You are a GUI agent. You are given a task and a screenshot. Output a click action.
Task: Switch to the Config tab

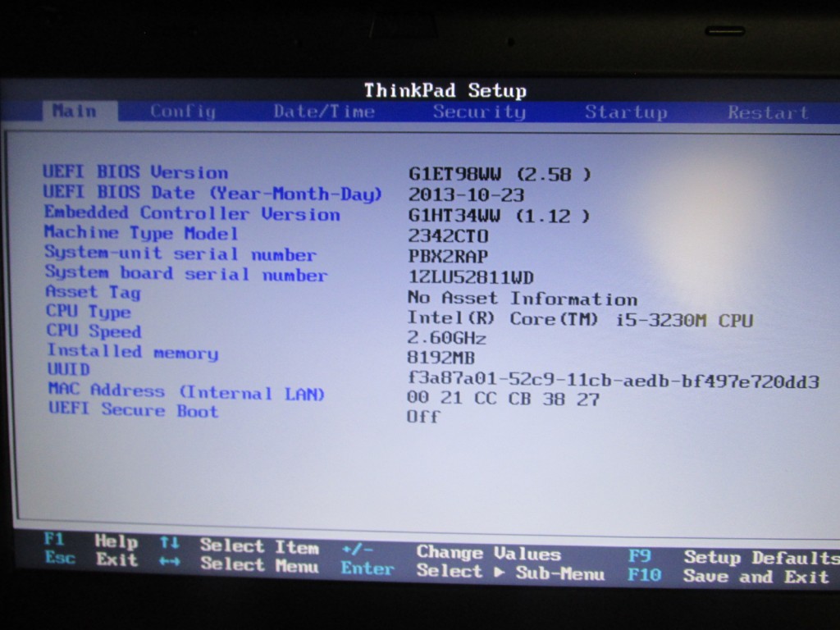(x=182, y=112)
